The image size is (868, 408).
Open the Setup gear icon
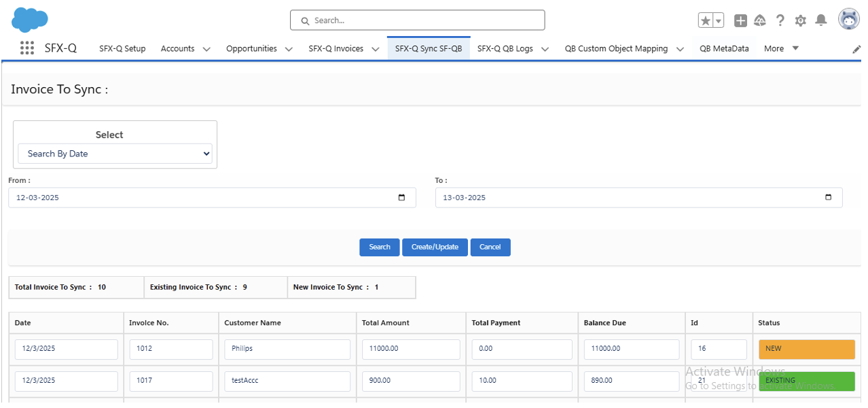(801, 21)
